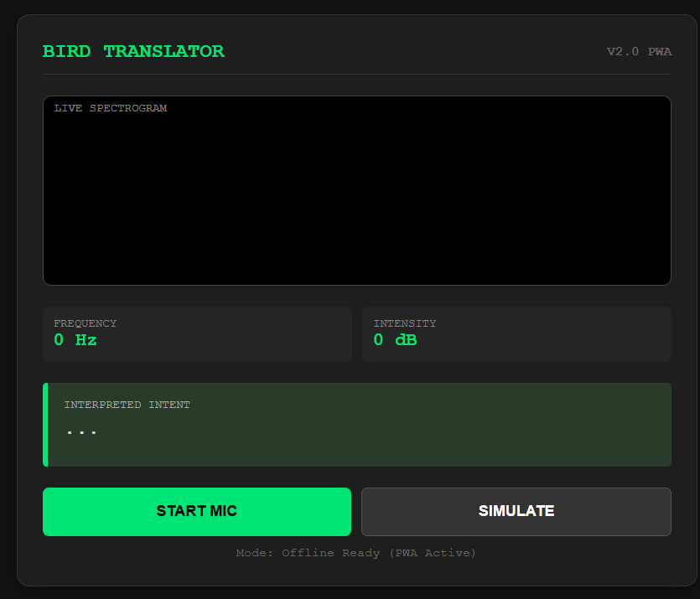
Task: Select the V2.0 PWA version label
Action: click(x=640, y=51)
